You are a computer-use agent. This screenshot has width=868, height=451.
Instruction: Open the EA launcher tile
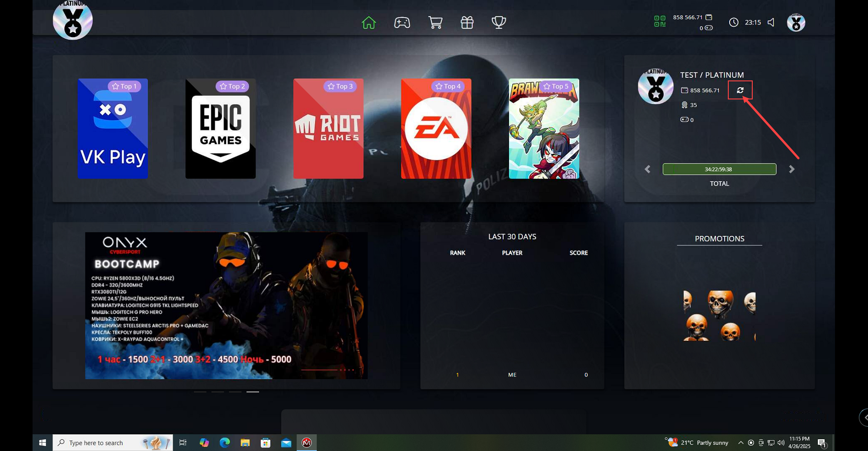click(436, 129)
